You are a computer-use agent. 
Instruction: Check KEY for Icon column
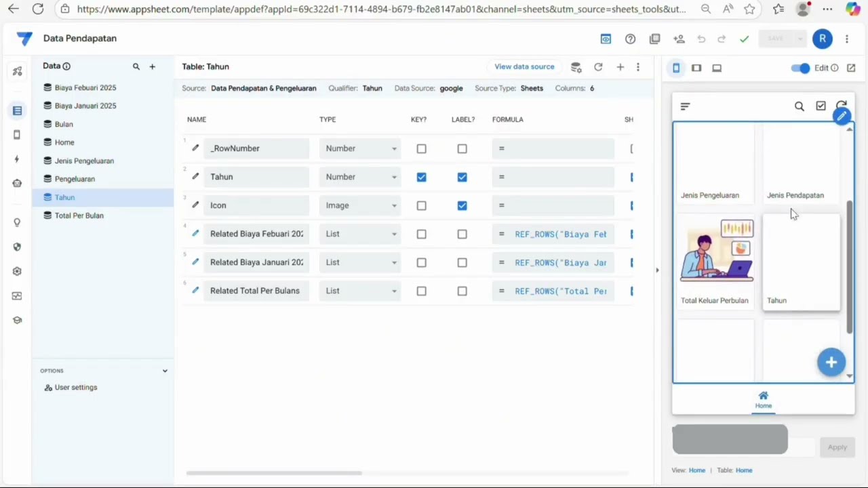[422, 205]
